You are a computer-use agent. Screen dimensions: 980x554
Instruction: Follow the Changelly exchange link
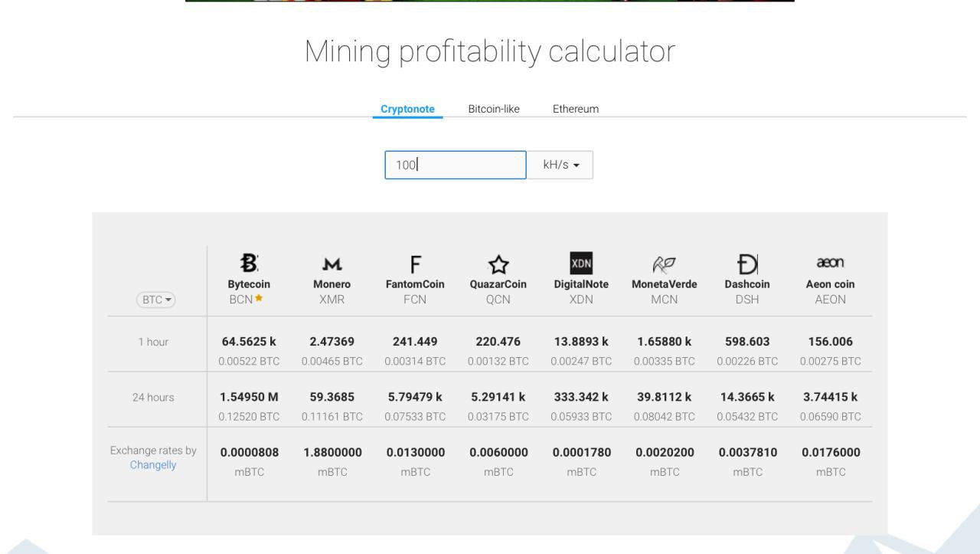point(153,464)
